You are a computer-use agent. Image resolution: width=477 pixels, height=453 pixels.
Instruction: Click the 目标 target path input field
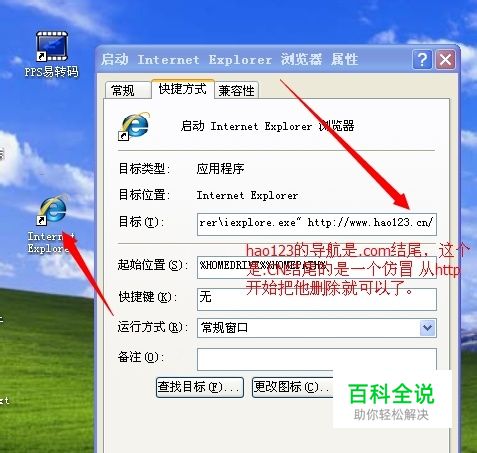[317, 224]
